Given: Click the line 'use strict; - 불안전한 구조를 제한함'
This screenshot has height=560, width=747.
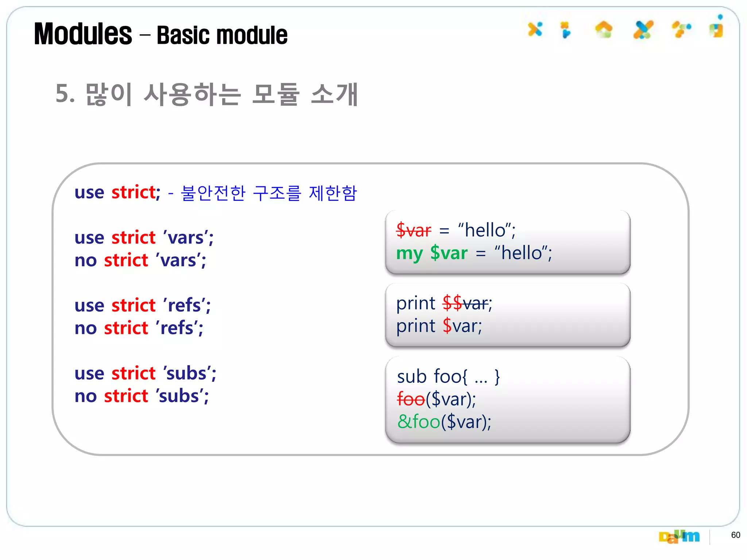Looking at the screenshot, I should point(216,193).
